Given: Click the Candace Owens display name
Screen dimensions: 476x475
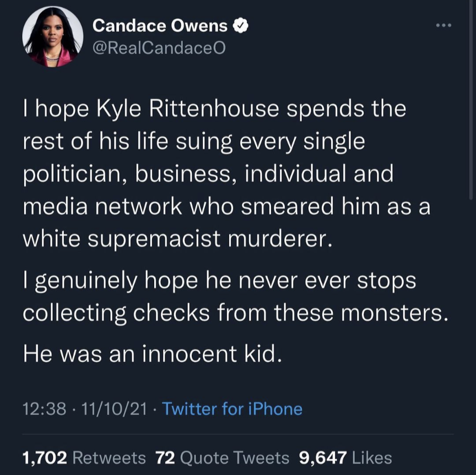Looking at the screenshot, I should pos(160,25).
